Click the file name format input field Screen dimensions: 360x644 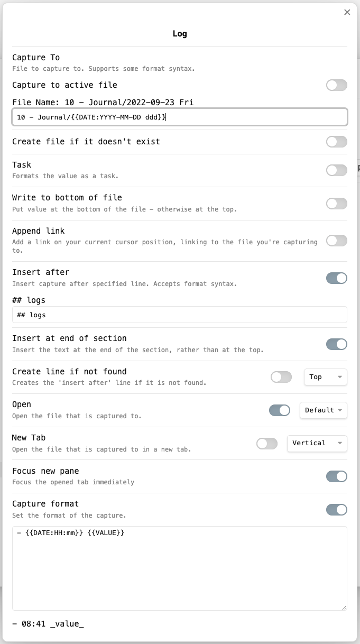(x=180, y=117)
